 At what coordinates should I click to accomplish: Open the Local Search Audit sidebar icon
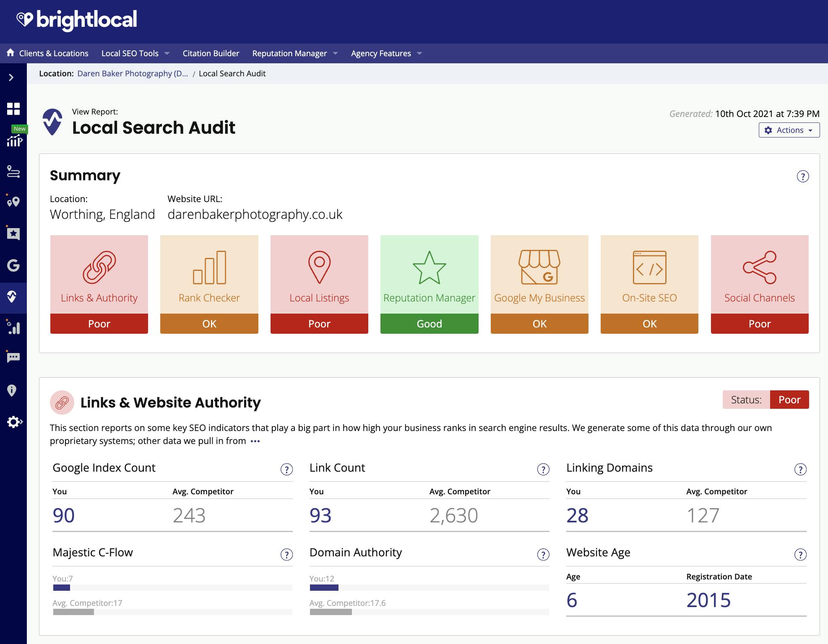point(13,297)
